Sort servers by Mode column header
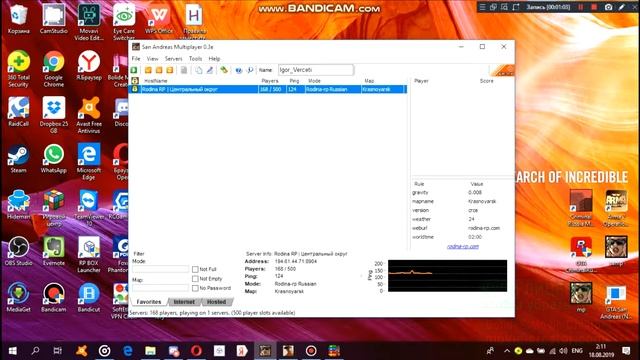Screen dimensions: 640x360 coord(333,81)
